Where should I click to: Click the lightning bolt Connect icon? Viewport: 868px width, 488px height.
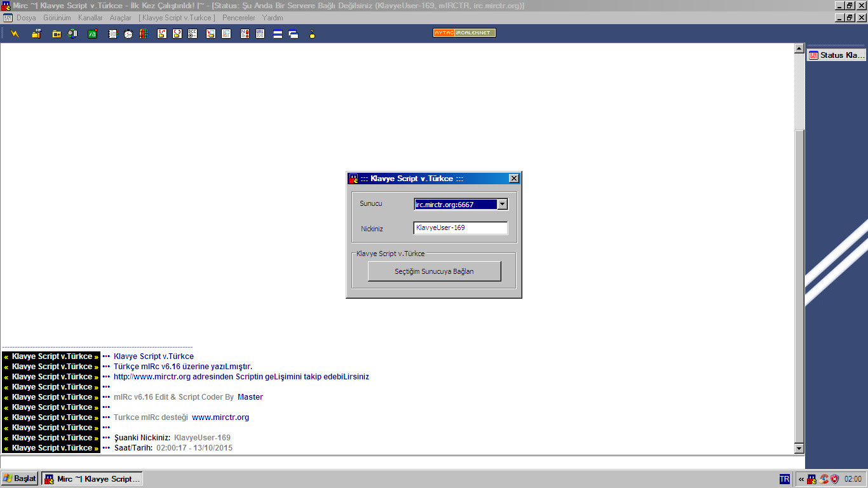(x=15, y=34)
